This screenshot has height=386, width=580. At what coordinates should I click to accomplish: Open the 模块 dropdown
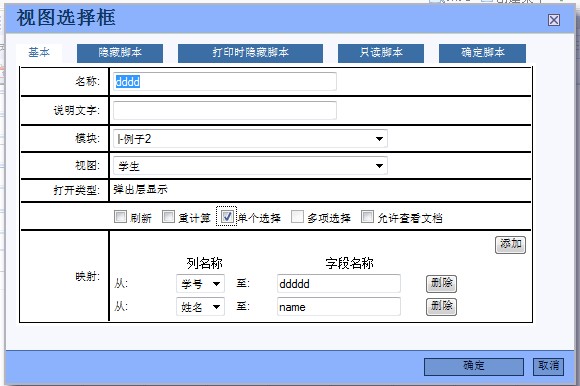(250, 139)
